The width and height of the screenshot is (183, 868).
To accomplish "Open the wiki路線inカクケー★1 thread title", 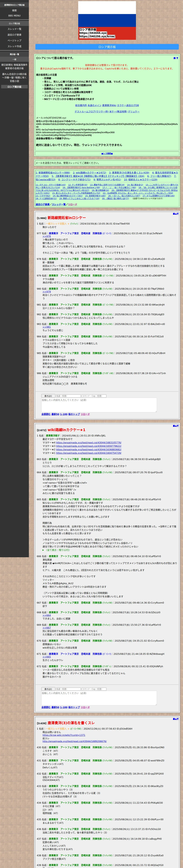I will [66, 430].
